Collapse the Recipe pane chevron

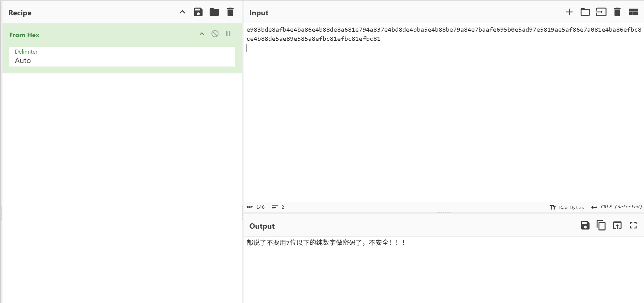[182, 12]
